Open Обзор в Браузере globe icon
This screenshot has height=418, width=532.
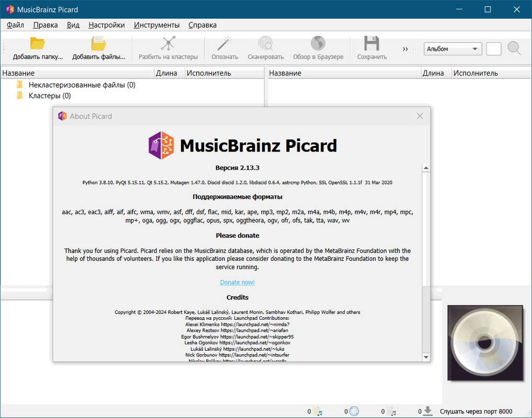(318, 44)
